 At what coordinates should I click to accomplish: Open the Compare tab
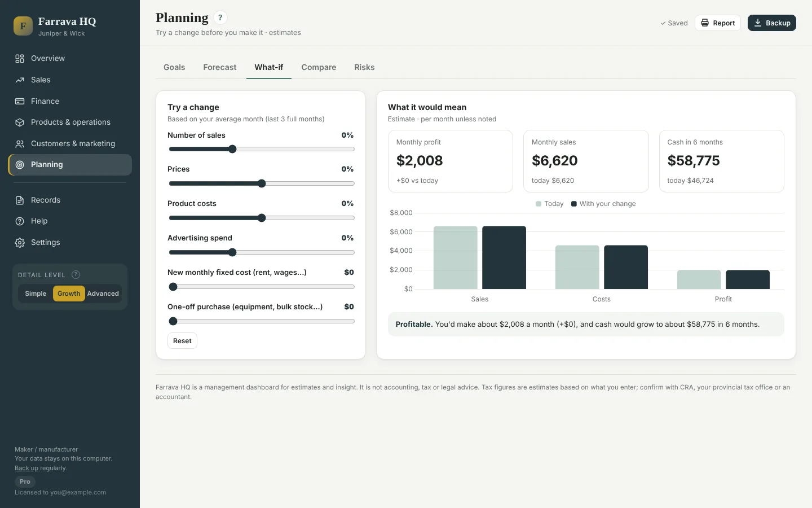tap(319, 67)
